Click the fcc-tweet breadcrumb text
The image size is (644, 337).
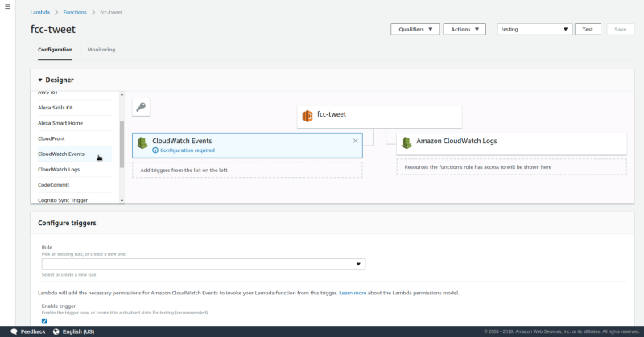(111, 12)
